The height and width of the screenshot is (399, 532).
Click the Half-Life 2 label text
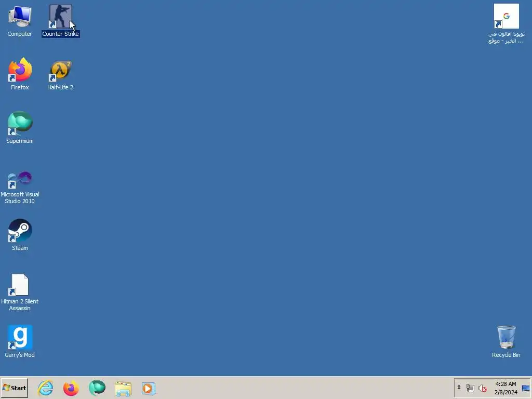tap(60, 87)
